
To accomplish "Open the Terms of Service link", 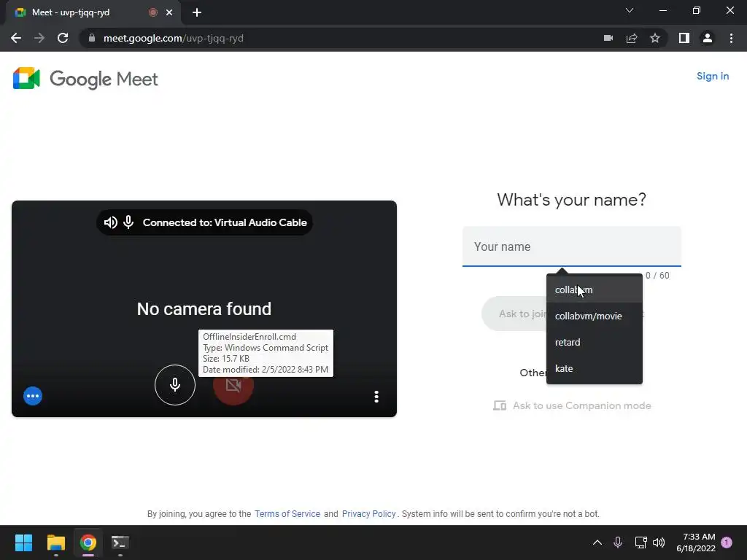I will point(287,514).
